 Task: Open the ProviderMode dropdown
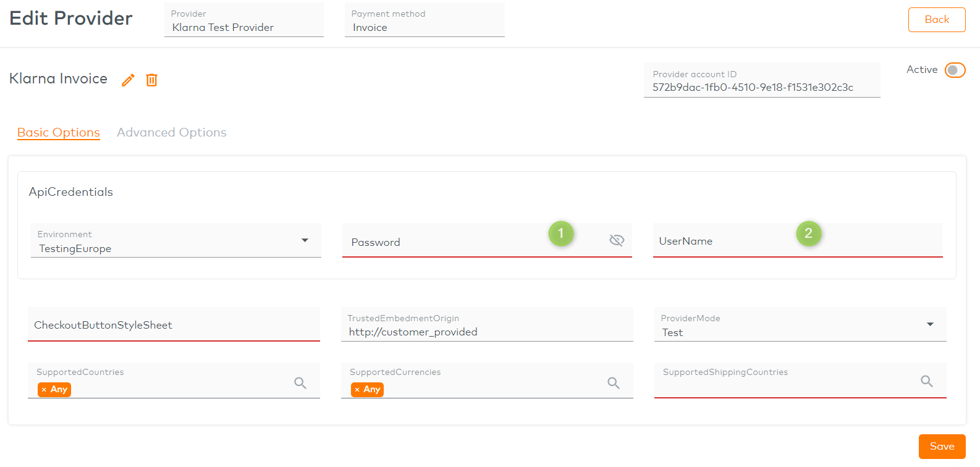click(x=800, y=324)
